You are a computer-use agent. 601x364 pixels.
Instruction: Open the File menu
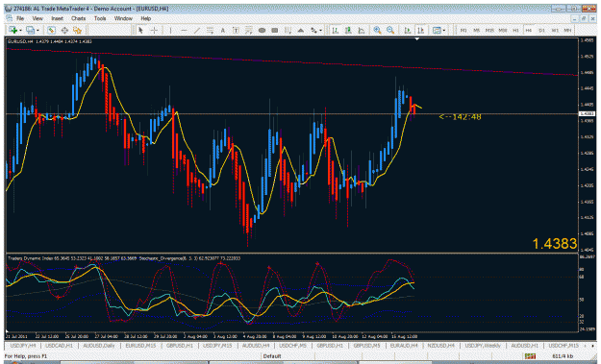point(20,18)
